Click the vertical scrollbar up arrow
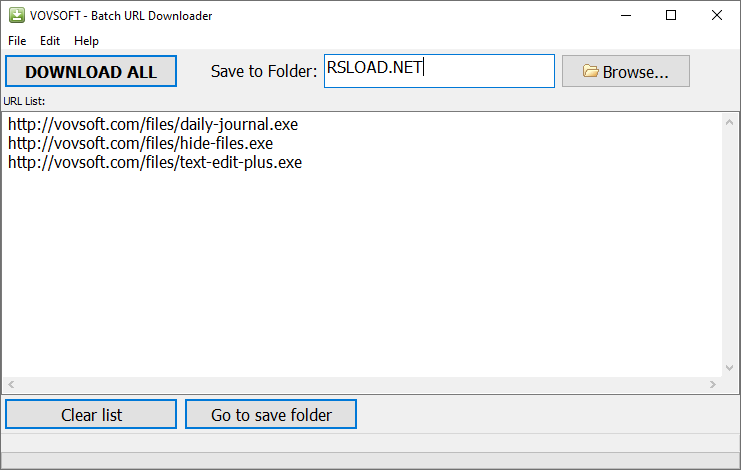Image resolution: width=741 pixels, height=470 pixels. coord(731,122)
